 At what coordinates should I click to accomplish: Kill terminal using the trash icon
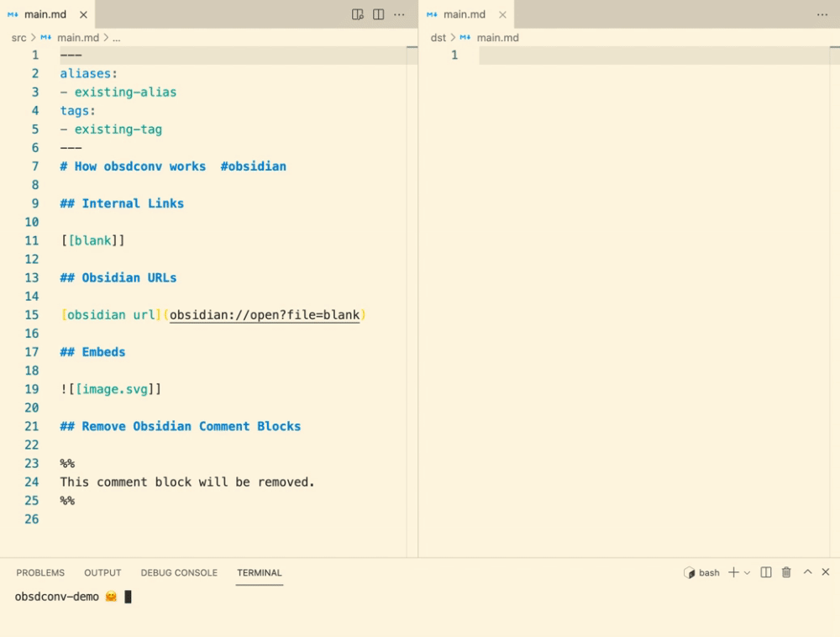pos(786,572)
